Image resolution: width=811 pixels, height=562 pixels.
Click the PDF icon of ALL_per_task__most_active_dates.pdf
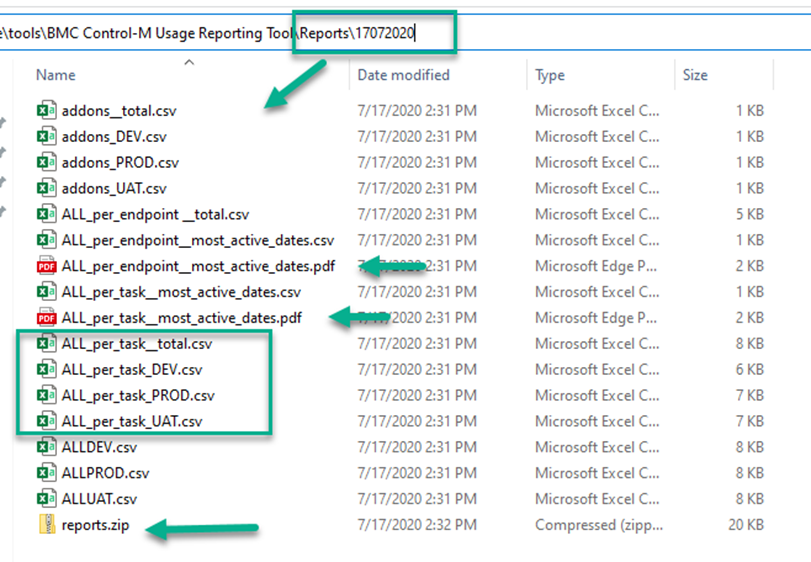pos(47,317)
